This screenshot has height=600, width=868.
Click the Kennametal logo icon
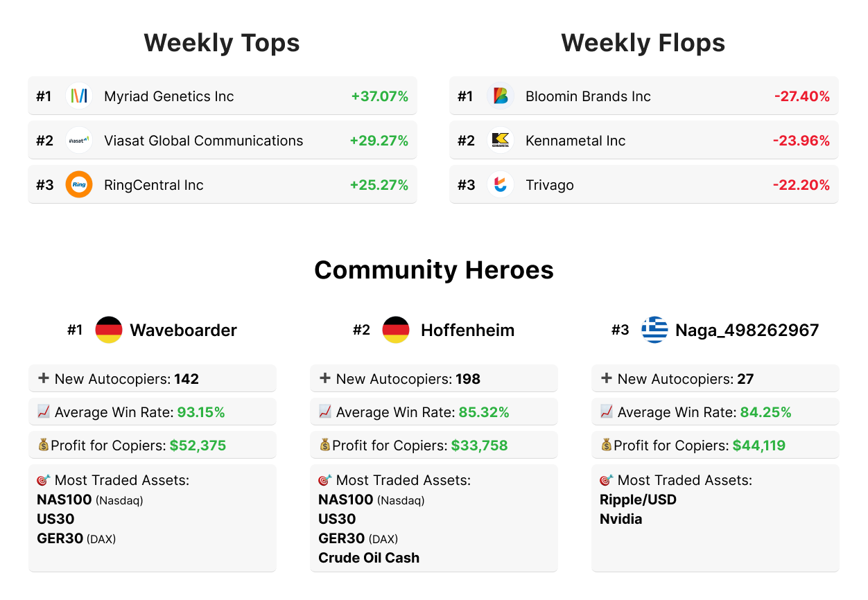click(500, 140)
